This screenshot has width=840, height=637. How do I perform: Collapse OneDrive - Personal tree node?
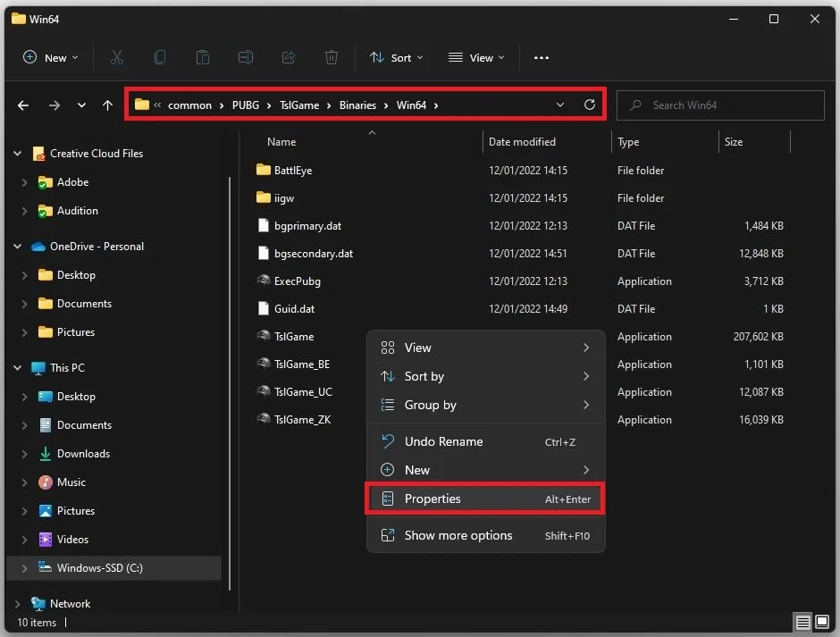click(18, 247)
